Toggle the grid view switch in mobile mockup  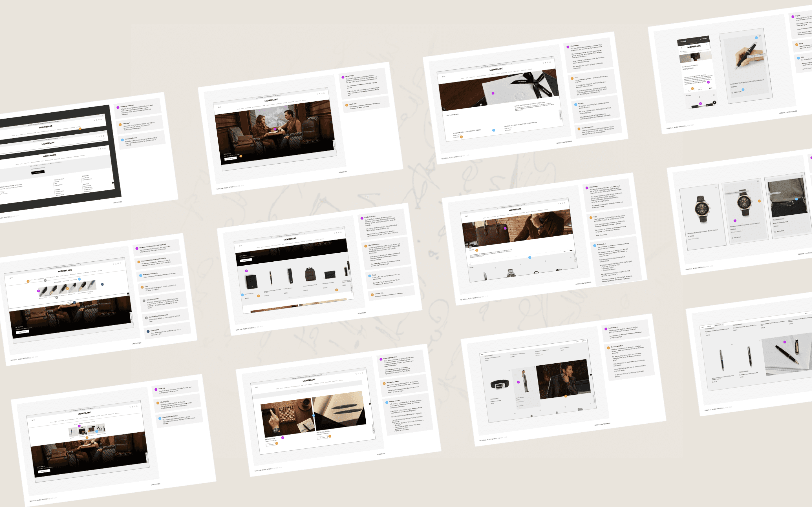[x=710, y=88]
